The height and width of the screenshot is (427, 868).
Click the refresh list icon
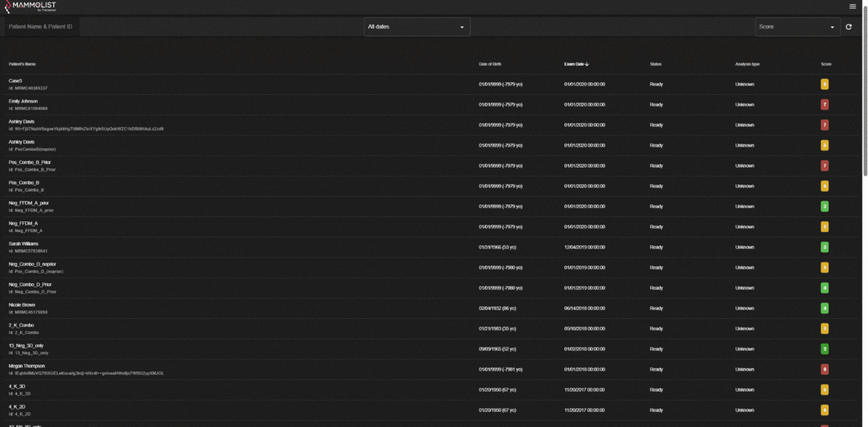(848, 27)
